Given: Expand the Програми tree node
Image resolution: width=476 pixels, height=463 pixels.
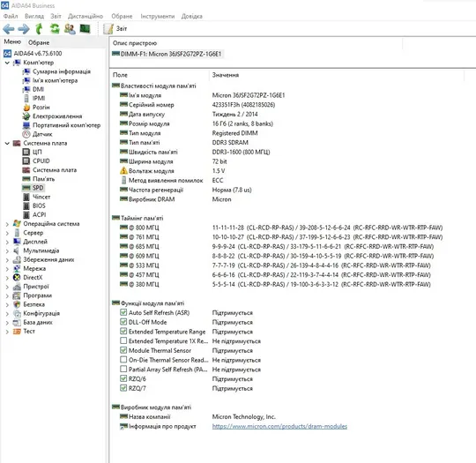Looking at the screenshot, I should (x=7, y=295).
